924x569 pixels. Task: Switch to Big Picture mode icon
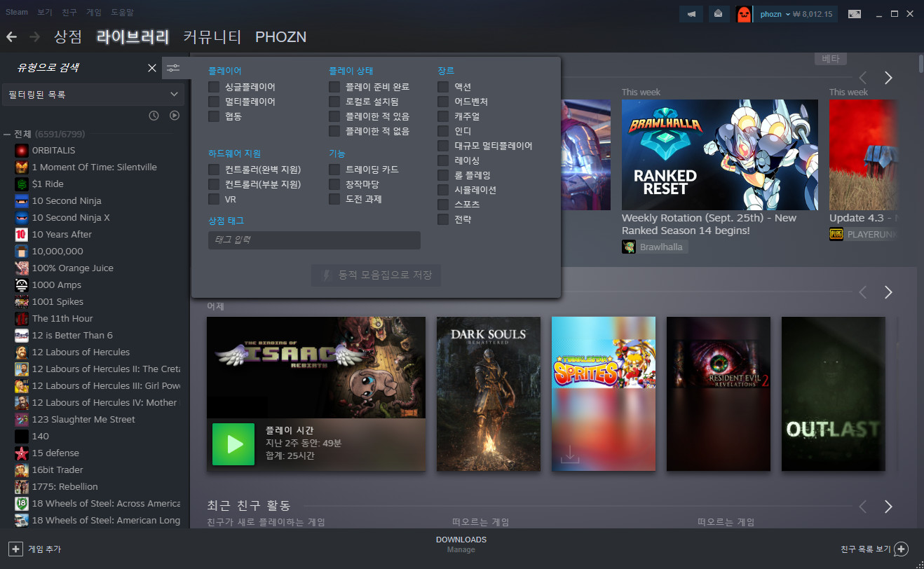pos(855,14)
